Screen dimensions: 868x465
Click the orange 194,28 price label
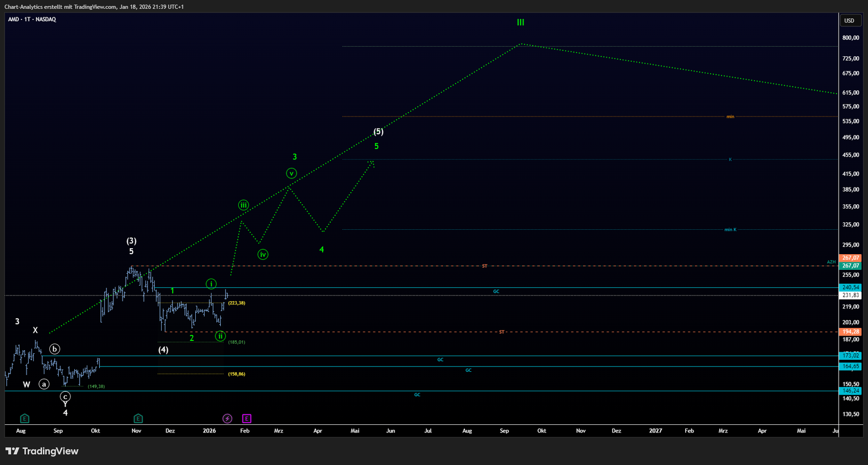(850, 332)
